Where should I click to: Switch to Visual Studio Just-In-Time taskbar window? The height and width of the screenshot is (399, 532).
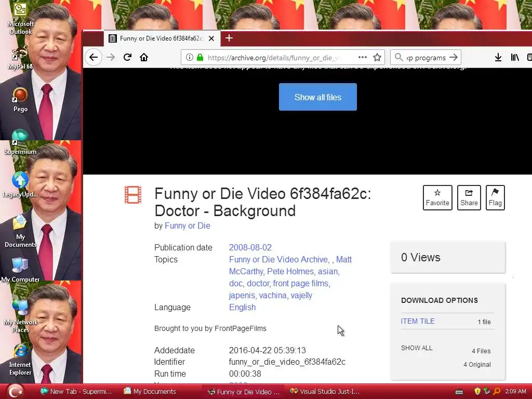point(325,392)
